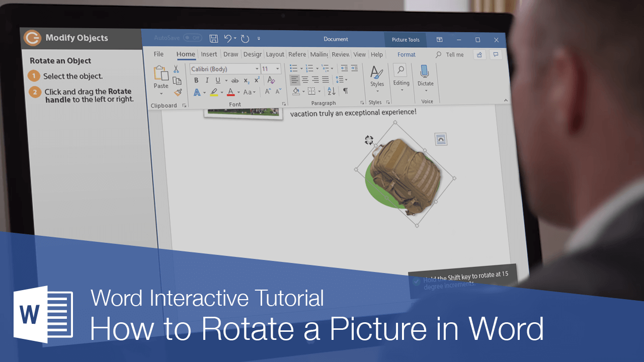644x362 pixels.
Task: Open the Picture Tools Format tab
Action: (406, 54)
